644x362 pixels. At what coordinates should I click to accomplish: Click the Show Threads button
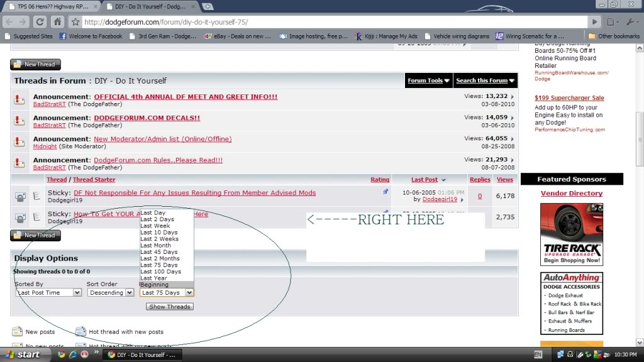170,307
